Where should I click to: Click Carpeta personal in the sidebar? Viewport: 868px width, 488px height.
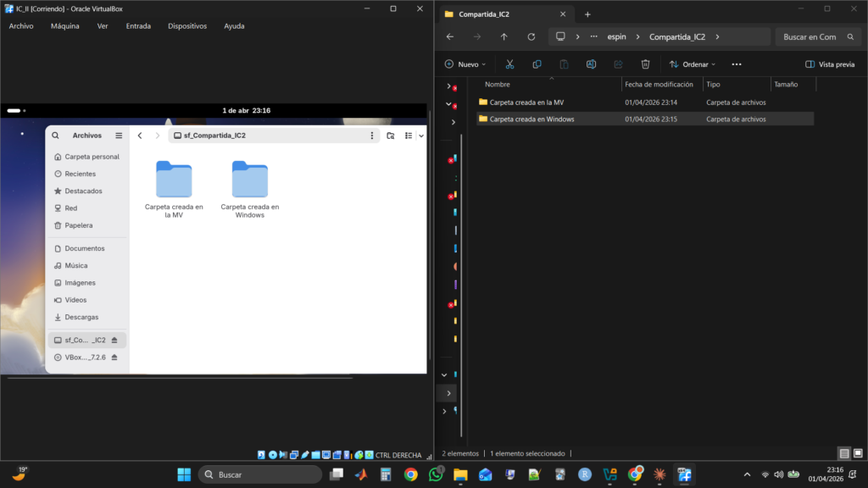93,156
